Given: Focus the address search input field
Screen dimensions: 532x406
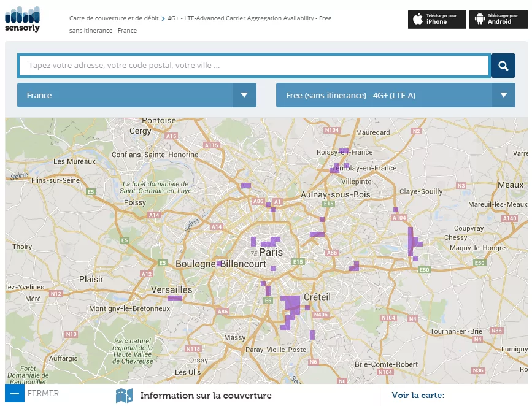Looking at the screenshot, I should point(254,66).
